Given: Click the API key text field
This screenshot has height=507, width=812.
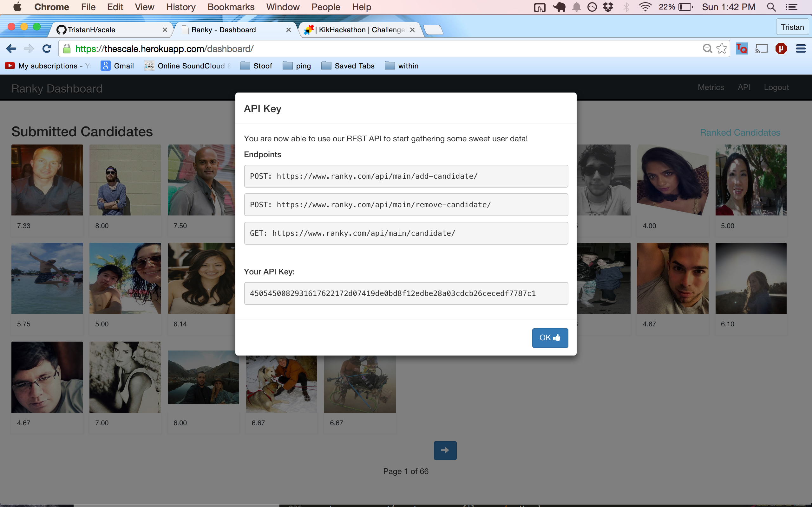Looking at the screenshot, I should point(406,293).
